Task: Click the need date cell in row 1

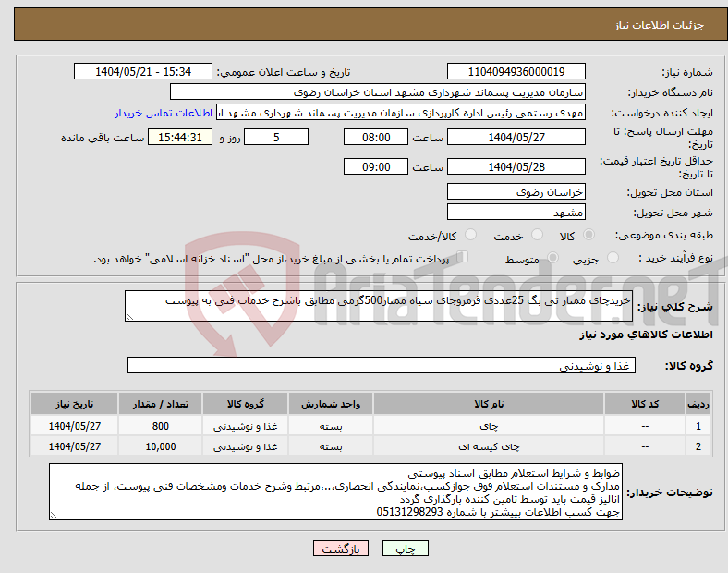Action: tap(74, 426)
